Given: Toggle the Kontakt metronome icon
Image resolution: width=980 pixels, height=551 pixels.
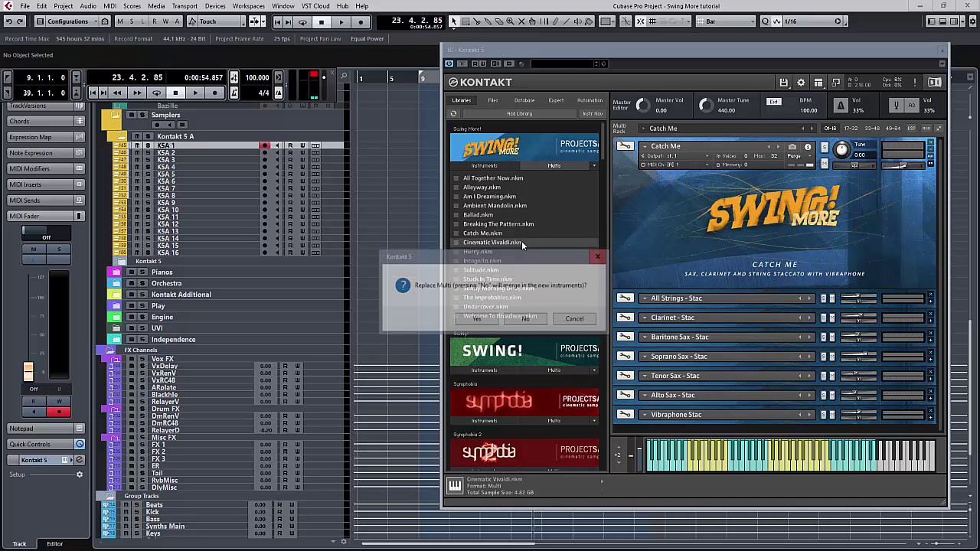Looking at the screenshot, I should pyautogui.click(x=841, y=106).
